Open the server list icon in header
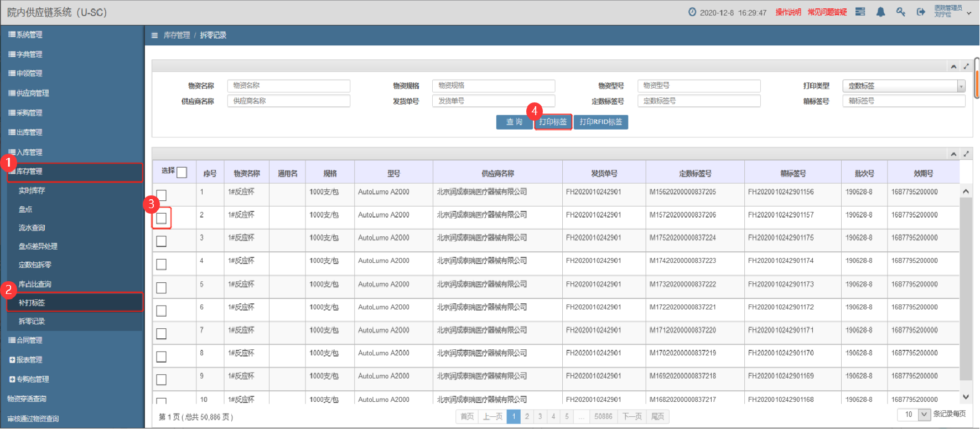 860,12
